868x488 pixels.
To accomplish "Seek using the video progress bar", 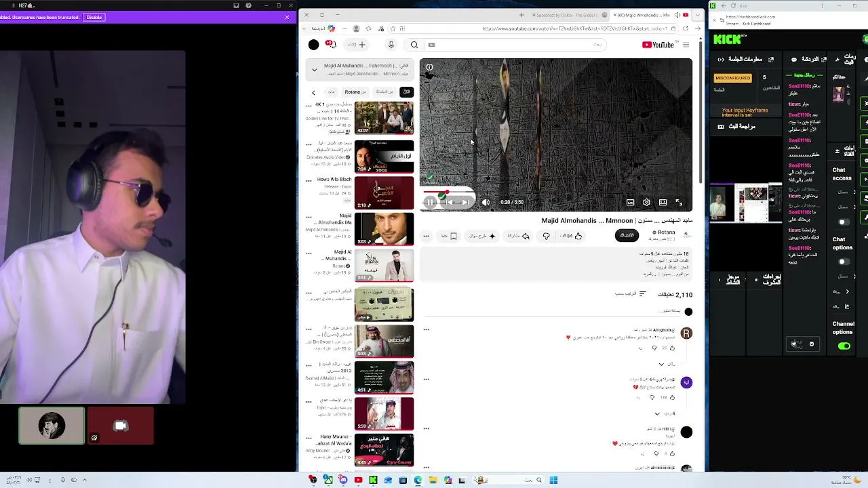I will 556,192.
